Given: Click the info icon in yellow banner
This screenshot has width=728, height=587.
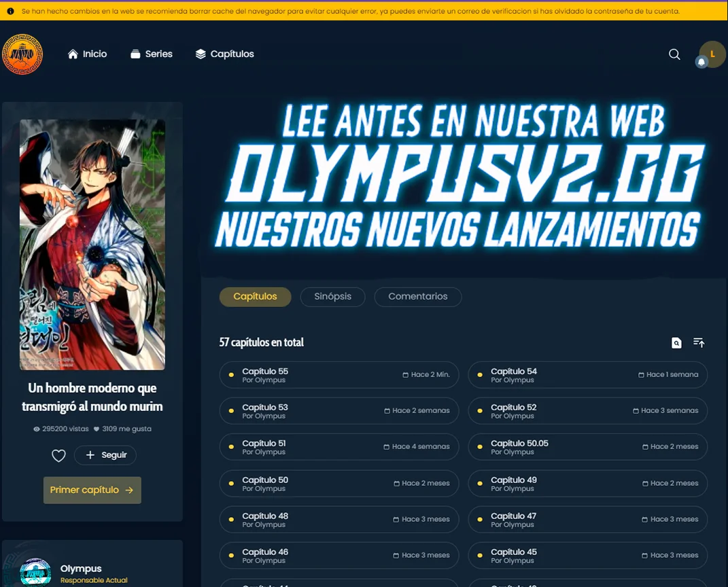Looking at the screenshot, I should [x=10, y=12].
